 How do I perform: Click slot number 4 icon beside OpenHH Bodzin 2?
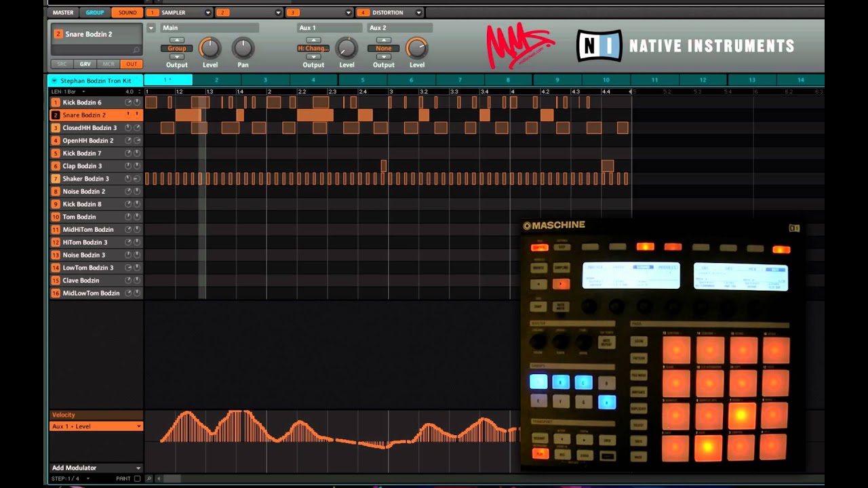(56, 140)
